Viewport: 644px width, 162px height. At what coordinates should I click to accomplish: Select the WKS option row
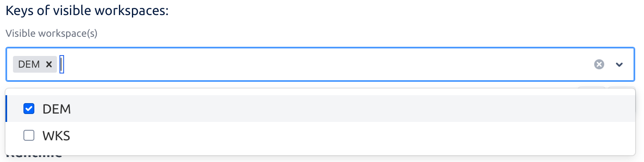[320, 135]
